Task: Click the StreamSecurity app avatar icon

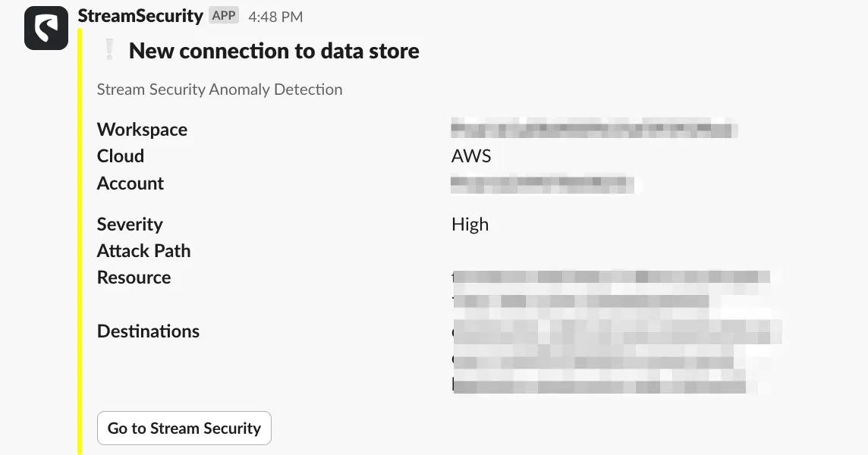Action: (46, 28)
